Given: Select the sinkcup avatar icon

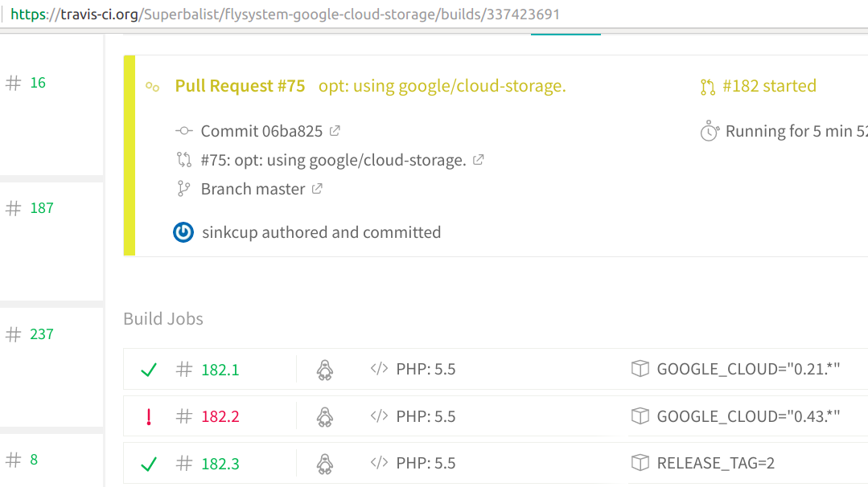Looking at the screenshot, I should [183, 232].
